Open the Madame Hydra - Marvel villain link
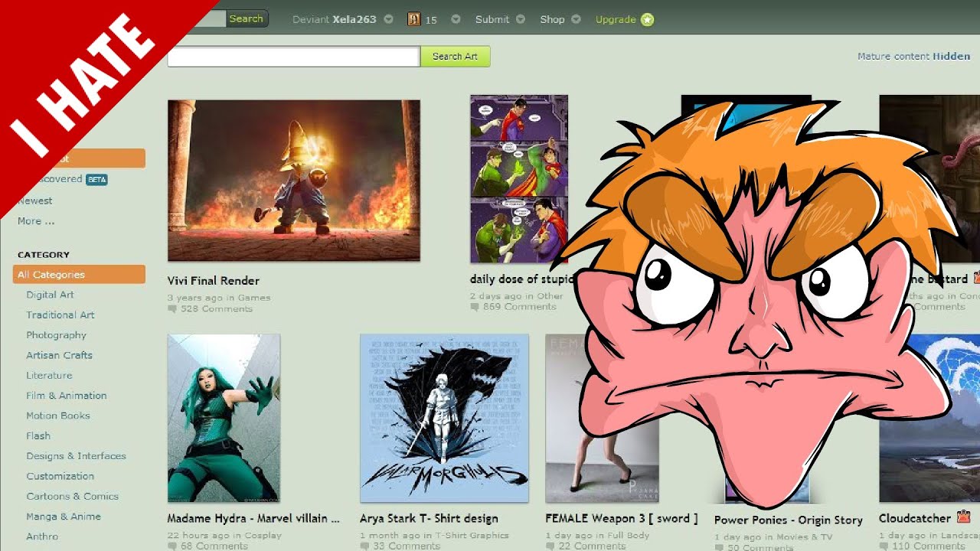 (253, 518)
